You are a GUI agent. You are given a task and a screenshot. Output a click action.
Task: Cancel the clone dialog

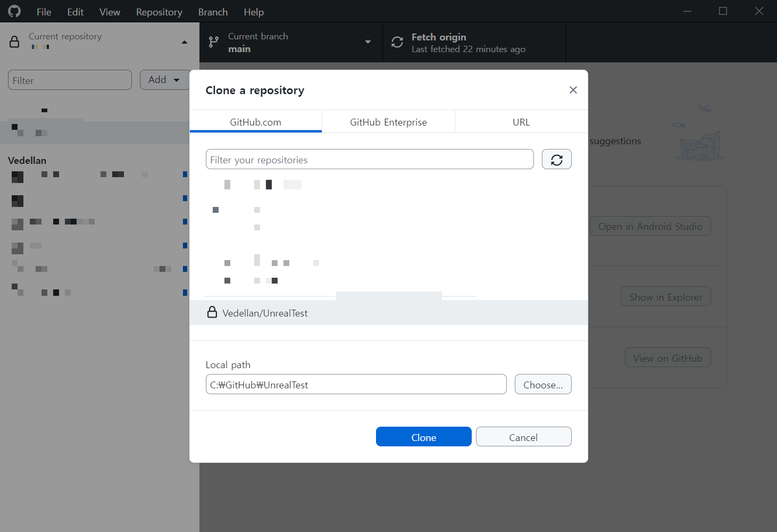524,437
